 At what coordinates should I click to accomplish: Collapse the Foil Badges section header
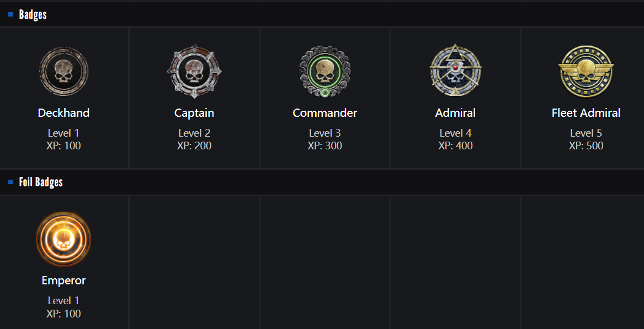[x=41, y=182]
